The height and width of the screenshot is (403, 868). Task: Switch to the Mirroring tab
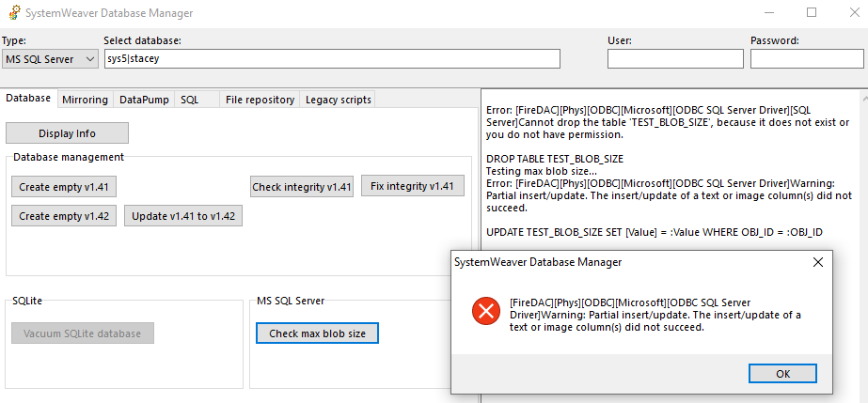pyautogui.click(x=85, y=101)
